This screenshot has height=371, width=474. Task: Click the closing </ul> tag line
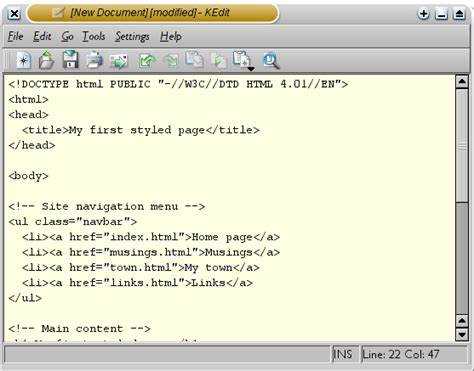[25, 298]
